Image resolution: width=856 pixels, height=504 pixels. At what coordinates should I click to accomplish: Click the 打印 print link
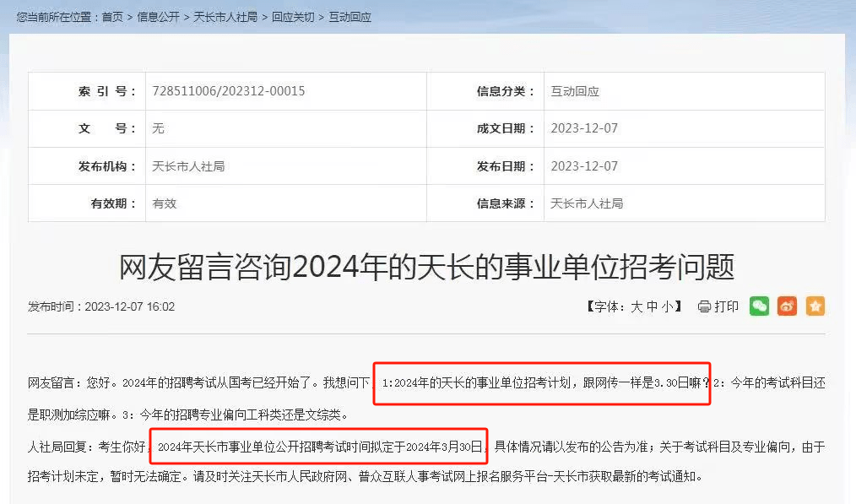coord(726,306)
